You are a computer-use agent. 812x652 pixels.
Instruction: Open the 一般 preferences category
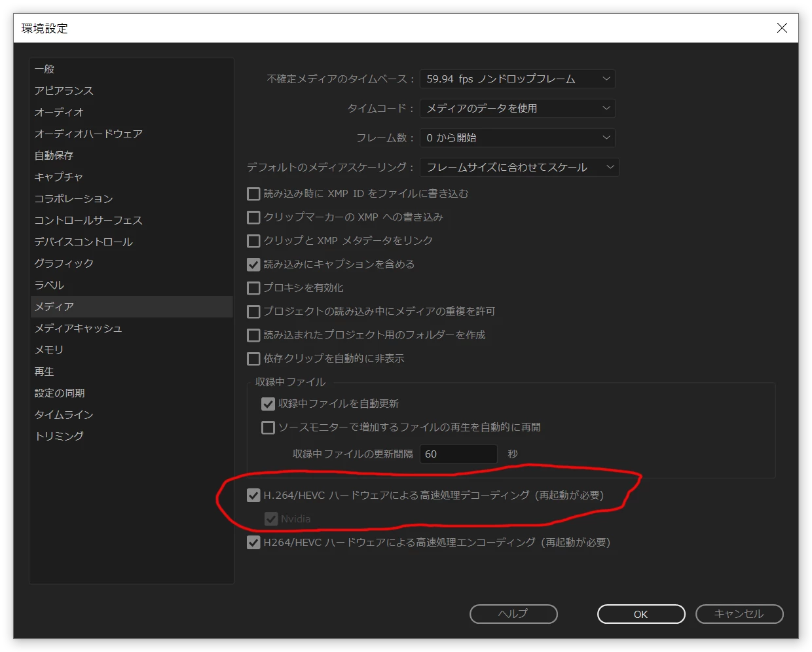click(x=131, y=69)
